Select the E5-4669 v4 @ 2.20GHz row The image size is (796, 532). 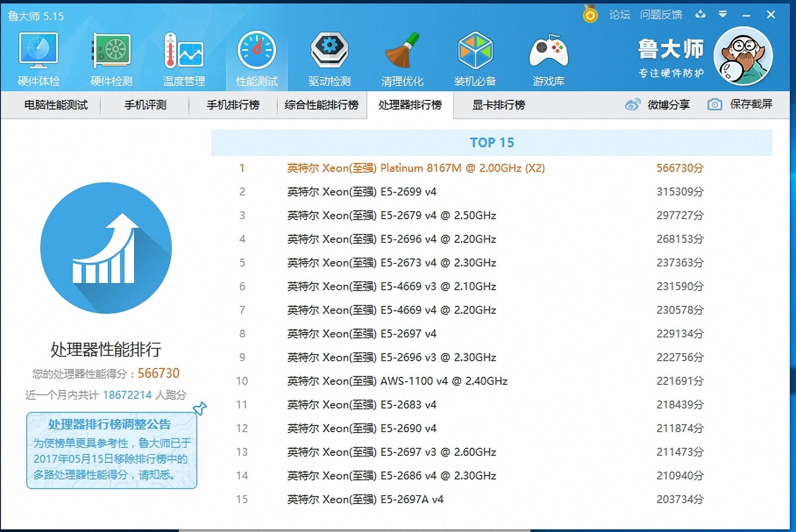click(492, 310)
